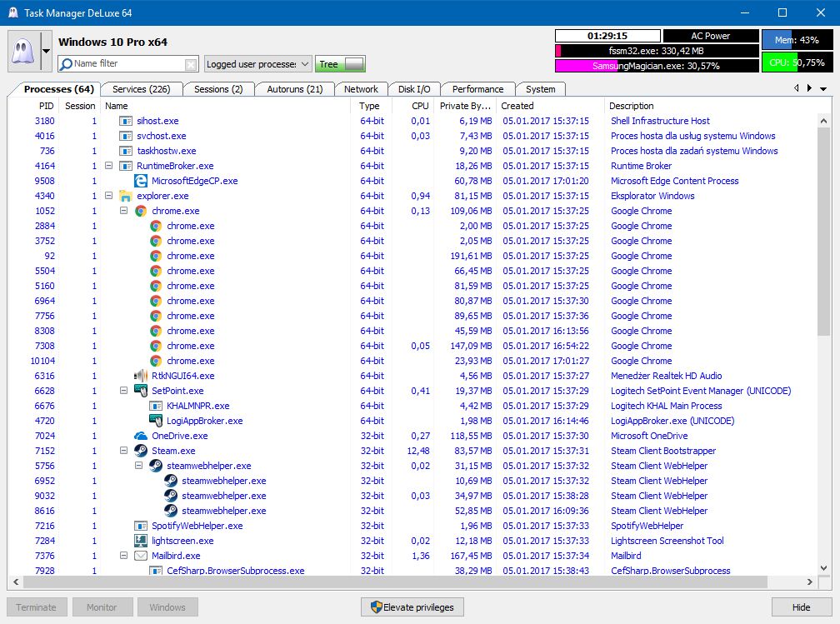The height and width of the screenshot is (624, 840).
Task: Open the Performance tab
Action: pos(477,89)
